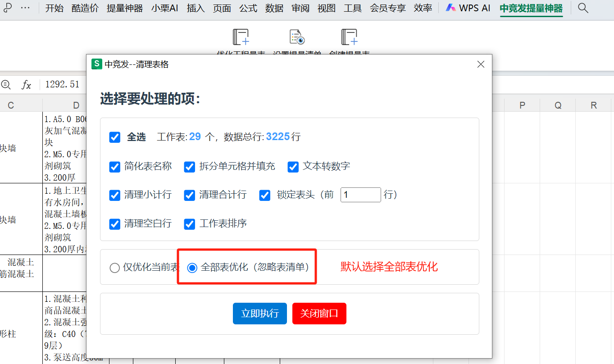Select column P header

[x=523, y=105]
